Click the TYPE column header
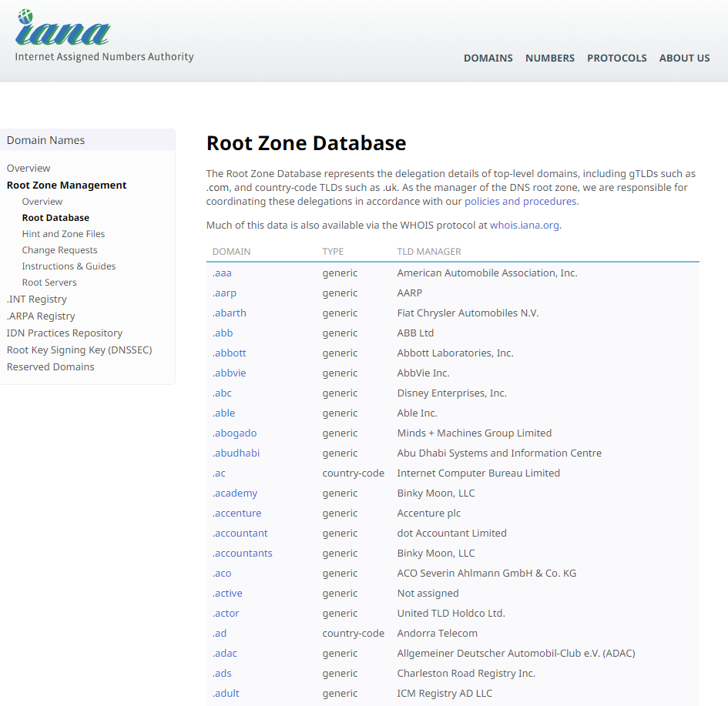 pyautogui.click(x=333, y=252)
